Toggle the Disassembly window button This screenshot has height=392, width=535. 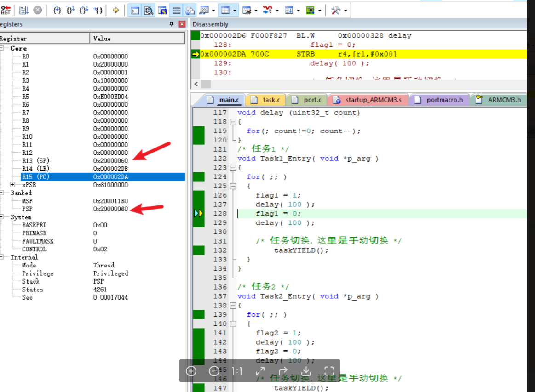click(x=149, y=11)
